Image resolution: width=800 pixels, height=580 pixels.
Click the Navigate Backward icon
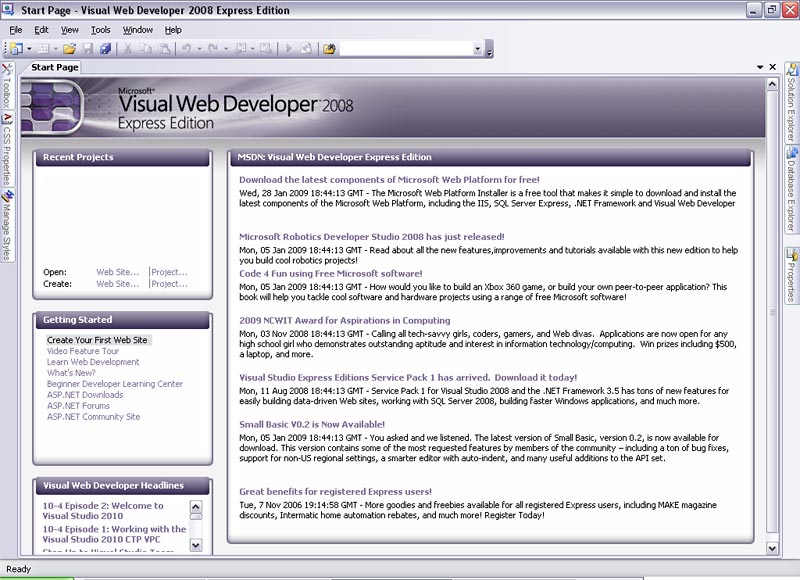(240, 48)
